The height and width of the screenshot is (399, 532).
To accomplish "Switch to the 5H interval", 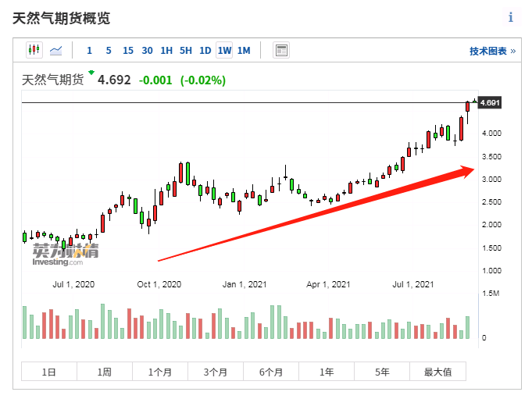I will (x=186, y=51).
